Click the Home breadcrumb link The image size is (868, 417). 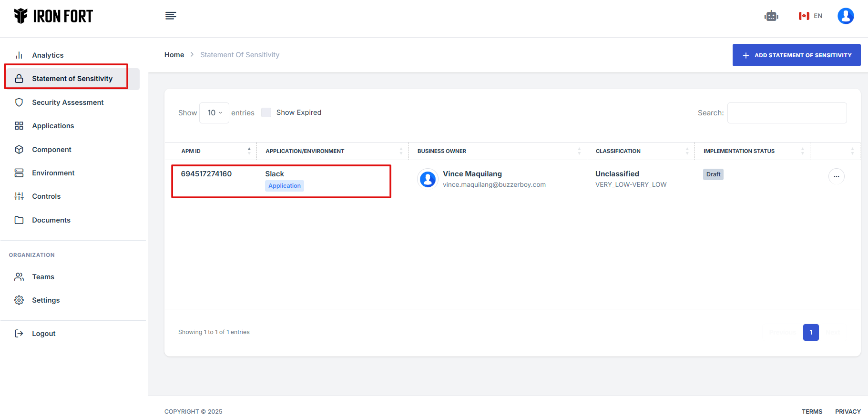click(x=174, y=55)
